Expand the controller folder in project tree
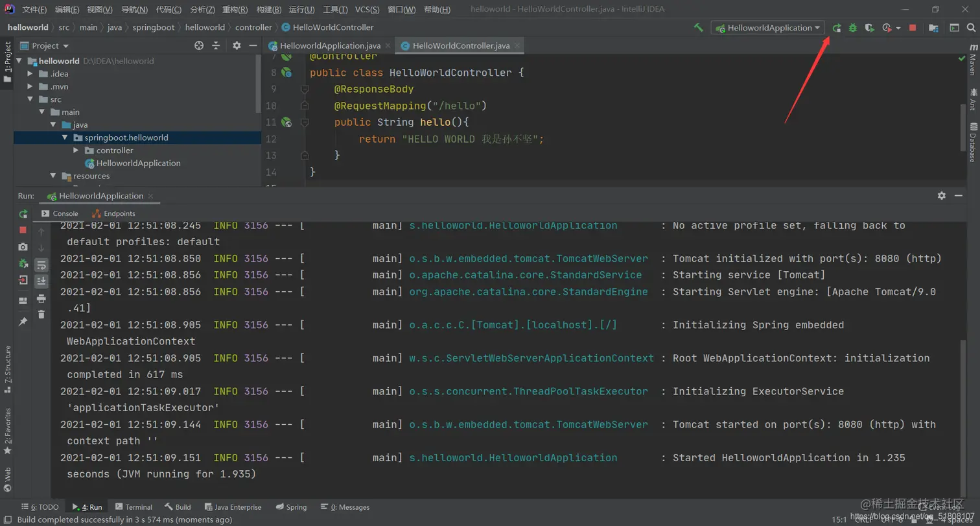 coord(76,150)
